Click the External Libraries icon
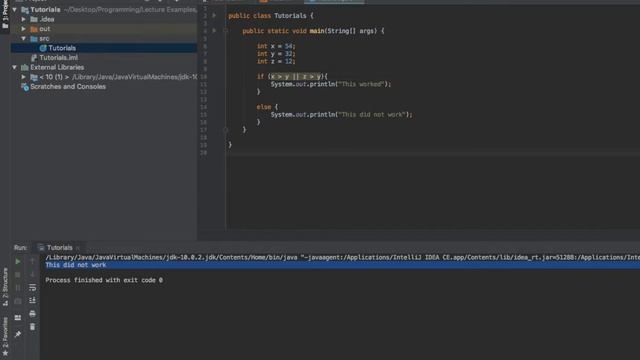 pos(25,67)
